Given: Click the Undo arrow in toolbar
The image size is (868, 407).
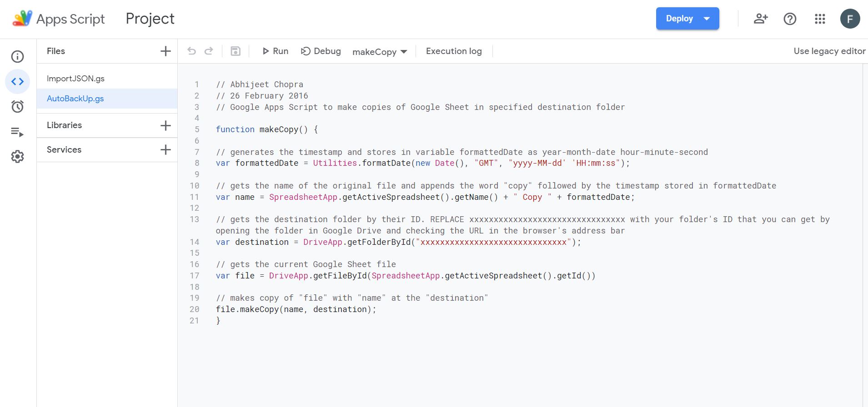Looking at the screenshot, I should click(x=191, y=51).
